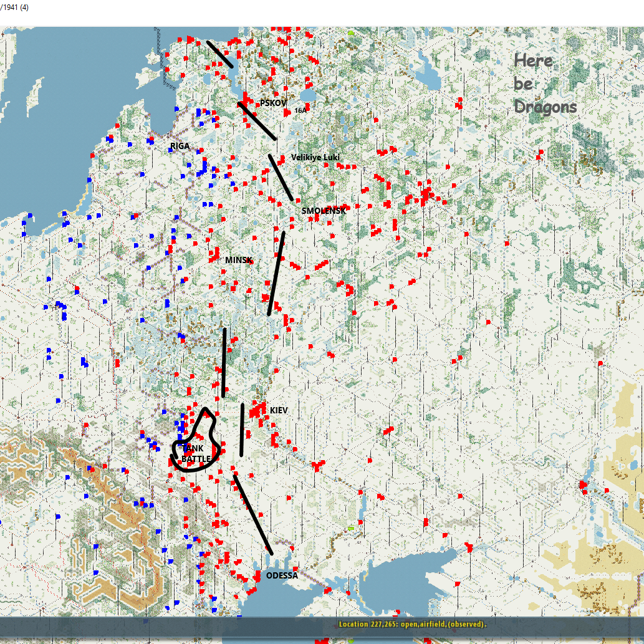Click the Velikiye Luki map label

(x=315, y=157)
